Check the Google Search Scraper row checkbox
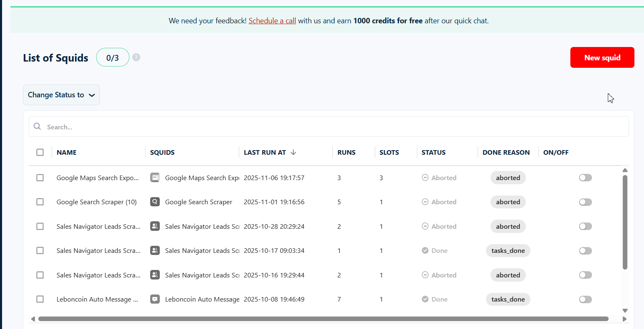The image size is (644, 329). click(x=40, y=202)
